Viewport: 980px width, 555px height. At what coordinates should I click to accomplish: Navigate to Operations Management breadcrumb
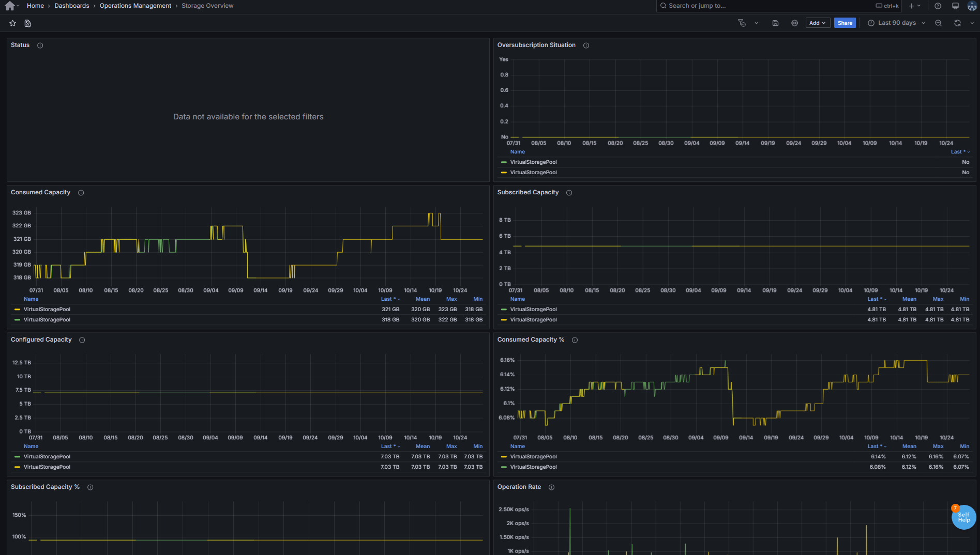(135, 6)
